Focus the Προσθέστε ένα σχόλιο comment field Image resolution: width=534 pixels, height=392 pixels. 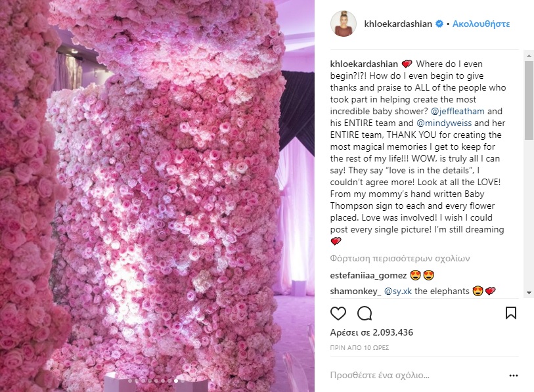(x=417, y=376)
